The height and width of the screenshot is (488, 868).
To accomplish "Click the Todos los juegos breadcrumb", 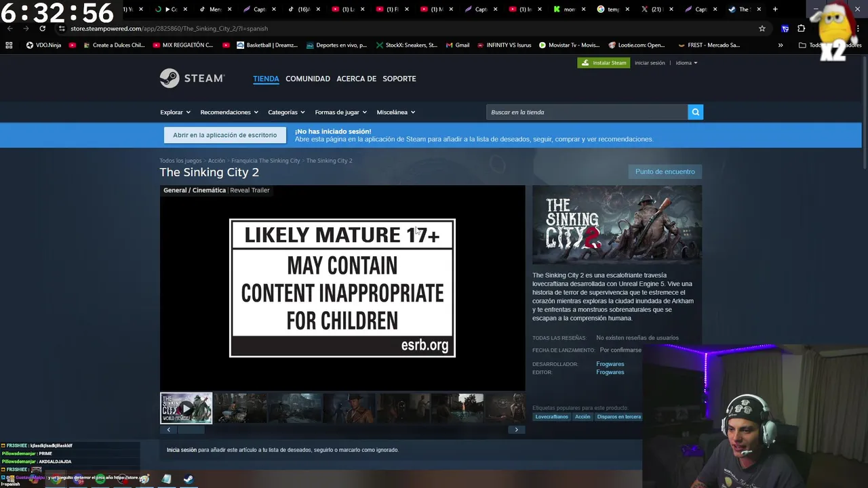I will click(x=180, y=161).
